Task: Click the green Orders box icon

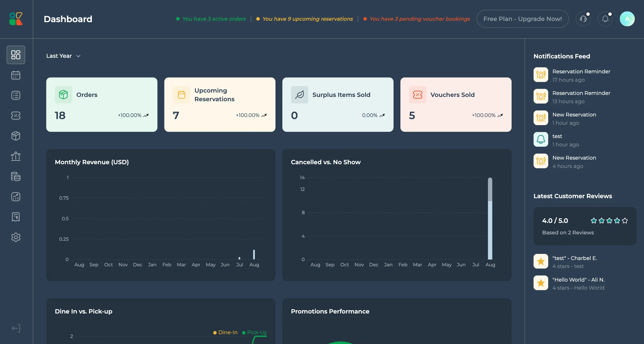Action: [x=63, y=95]
